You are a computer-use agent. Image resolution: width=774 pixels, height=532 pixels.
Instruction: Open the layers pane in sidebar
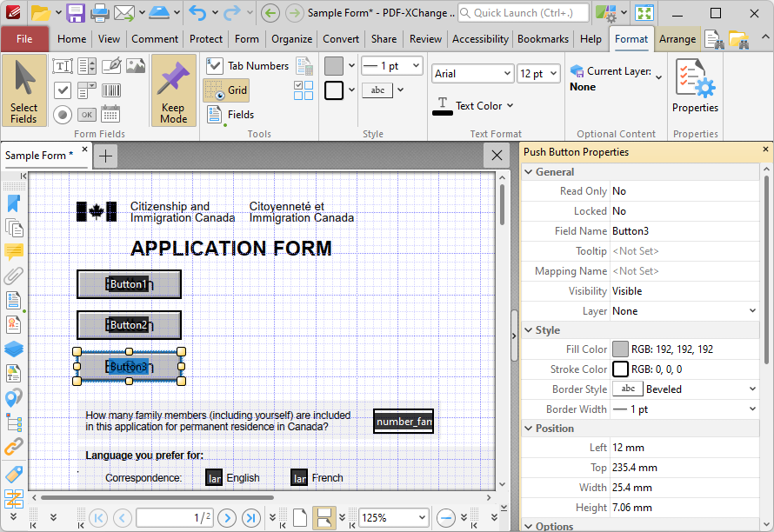(14, 349)
